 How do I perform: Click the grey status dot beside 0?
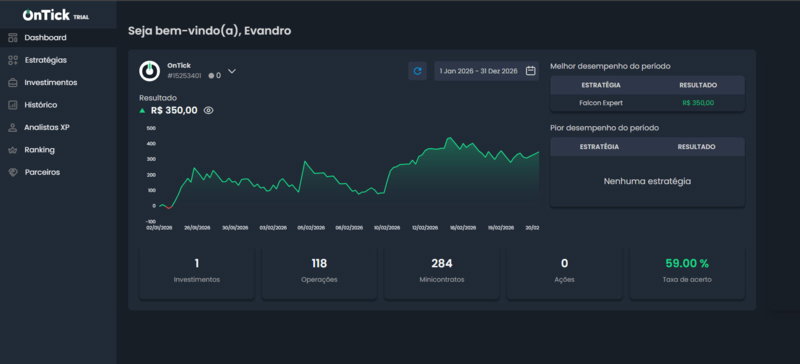211,76
